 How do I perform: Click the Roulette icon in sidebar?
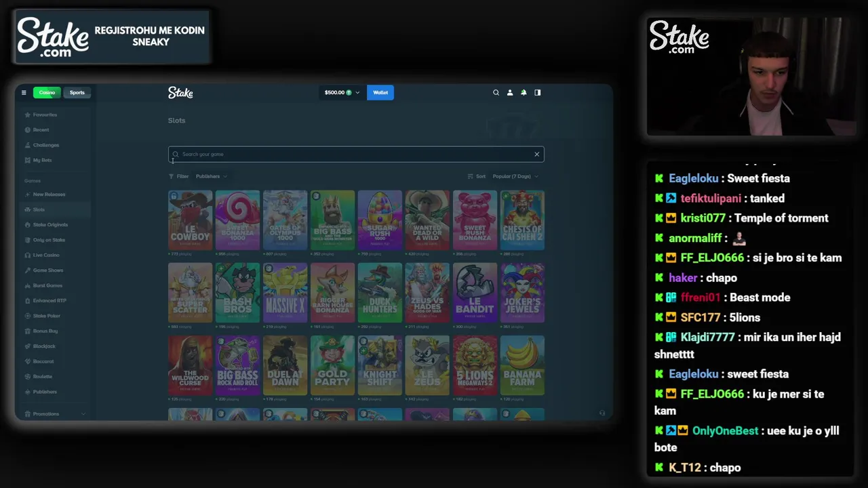28,376
